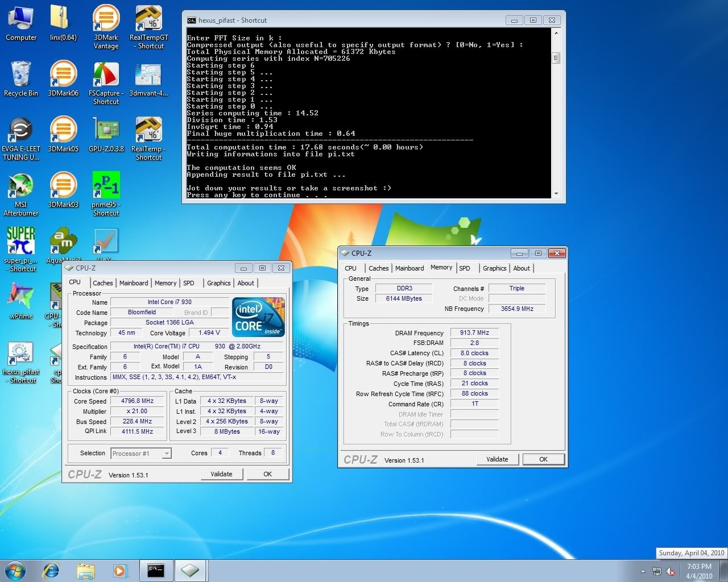Viewport: 728px width, 582px height.
Task: Select Mainboard tab in left CPU-Z
Action: 134,283
